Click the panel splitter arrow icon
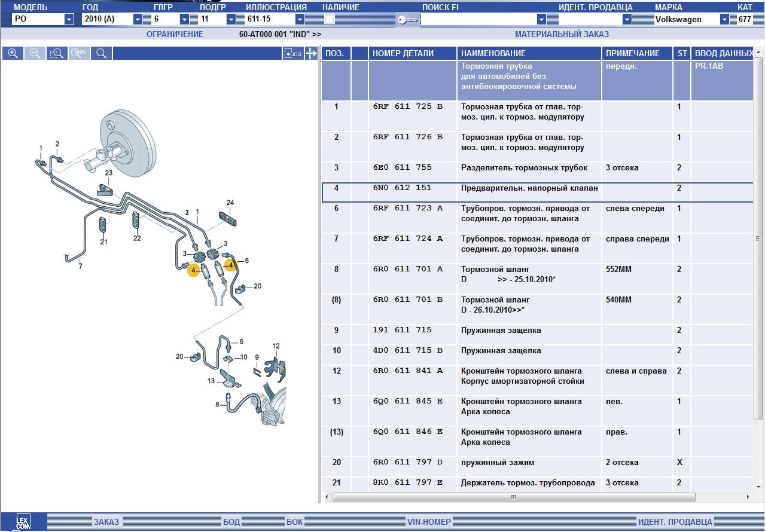765x532 pixels. tap(311, 54)
